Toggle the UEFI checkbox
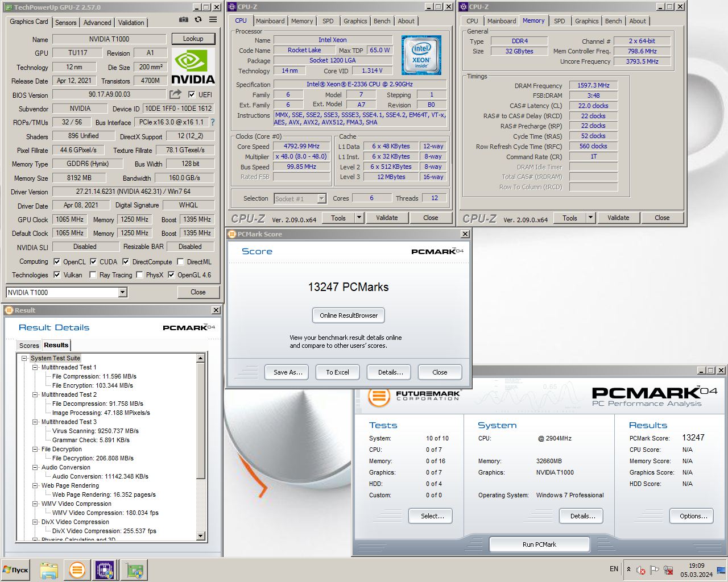The image size is (728, 582). pos(192,94)
